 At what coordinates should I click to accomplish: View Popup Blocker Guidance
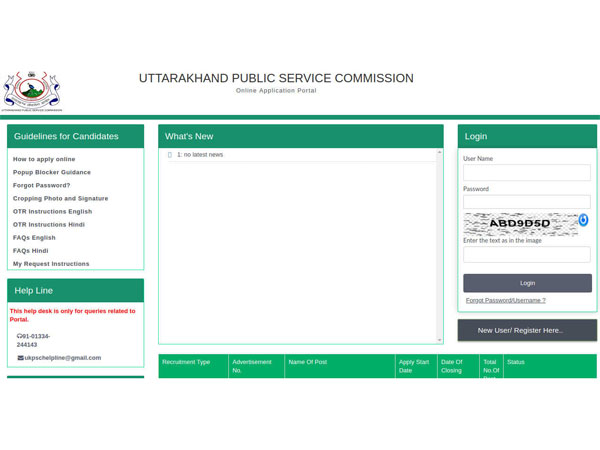(52, 172)
